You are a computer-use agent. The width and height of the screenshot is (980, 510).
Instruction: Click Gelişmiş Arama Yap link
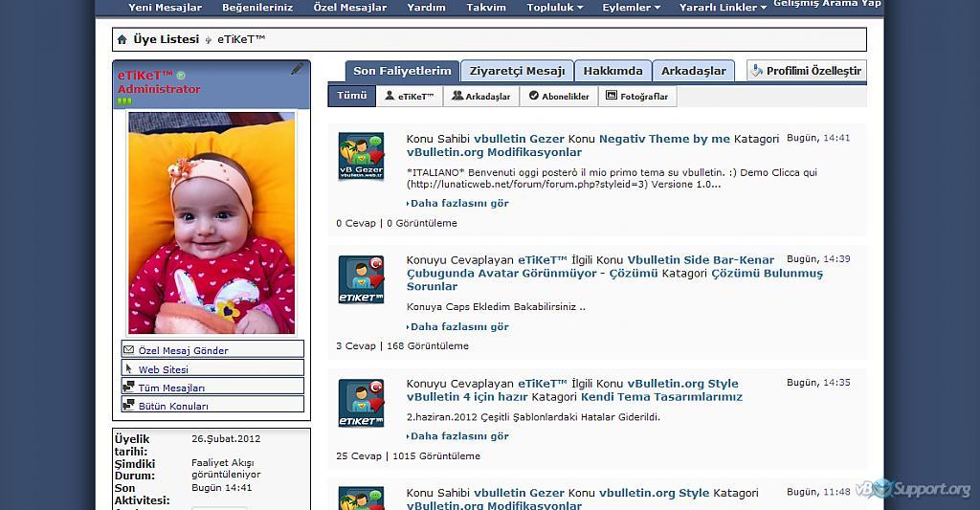tap(828, 4)
